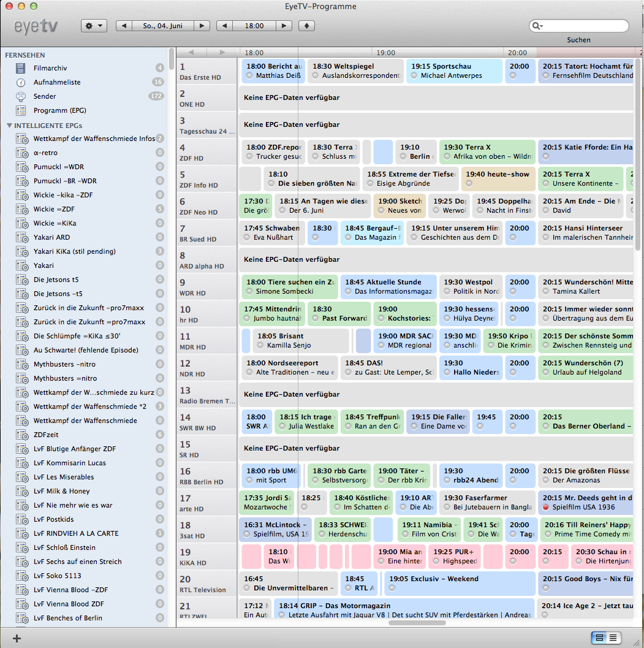This screenshot has height=648, width=644.
Task: Switch to list view layout icon
Action: pos(613,638)
